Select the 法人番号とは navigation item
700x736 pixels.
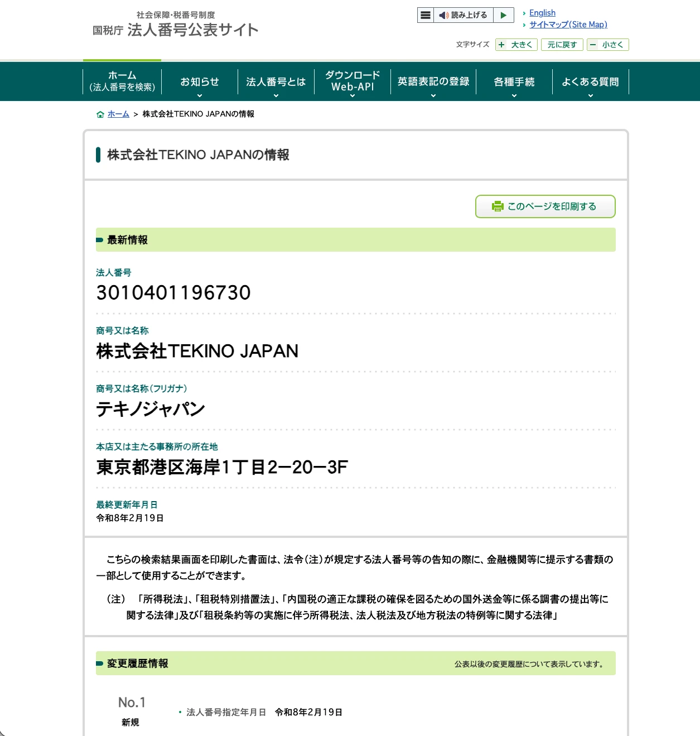click(x=276, y=81)
